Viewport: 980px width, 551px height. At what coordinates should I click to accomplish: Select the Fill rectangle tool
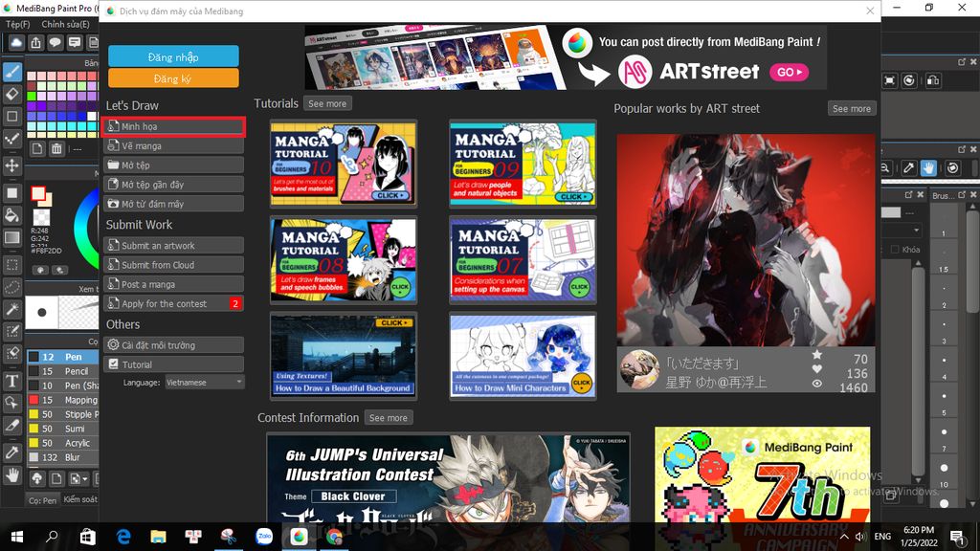(12, 193)
